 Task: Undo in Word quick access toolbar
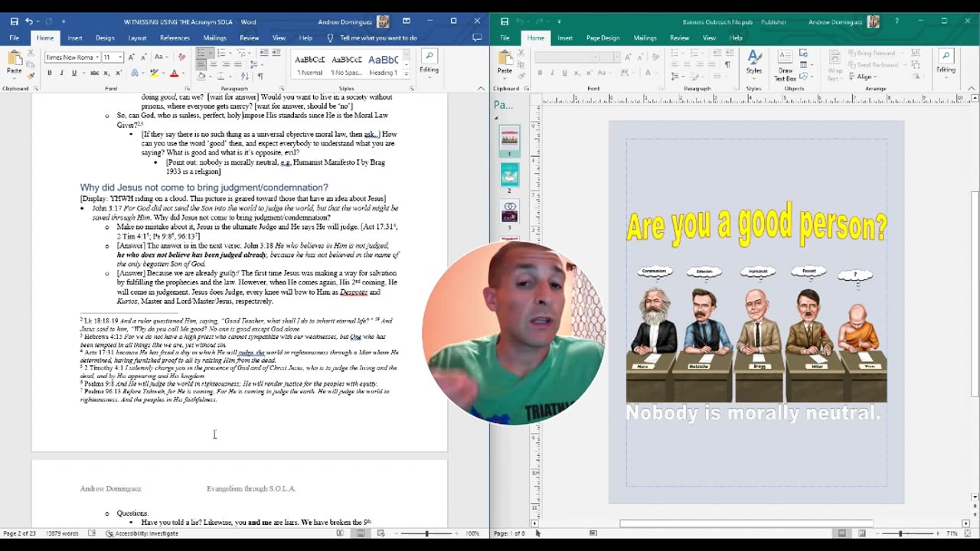[x=29, y=21]
